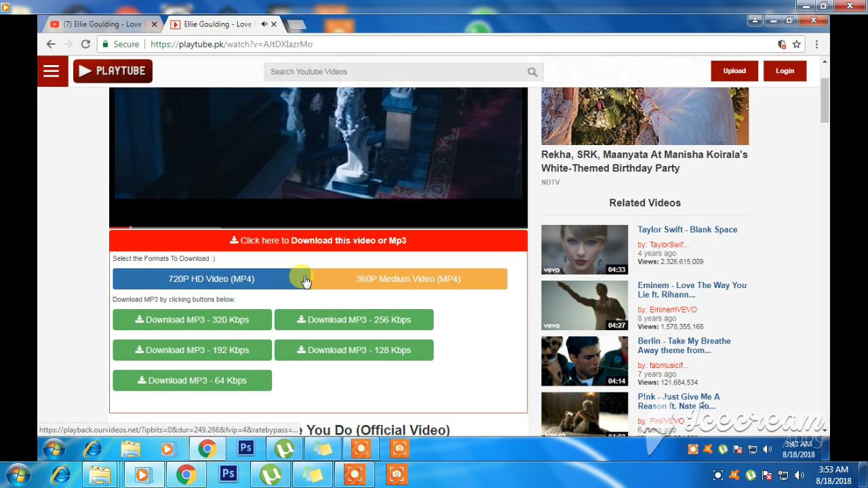Open Chrome's three-dot menu
Image resolution: width=868 pixels, height=488 pixels.
(817, 44)
